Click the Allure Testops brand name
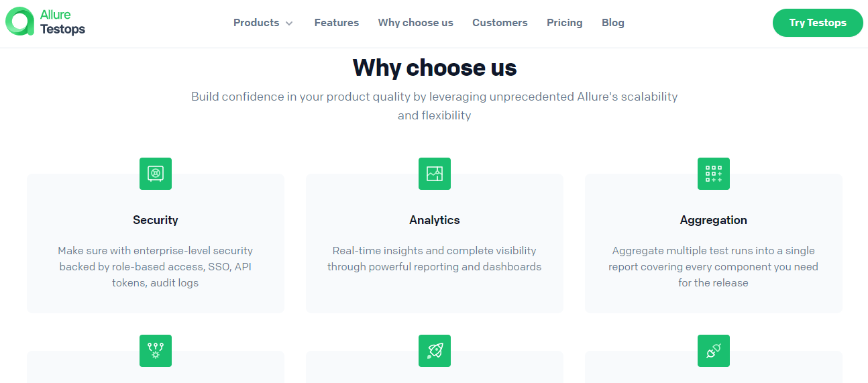Screen dimensions: 868x383 click(62, 22)
